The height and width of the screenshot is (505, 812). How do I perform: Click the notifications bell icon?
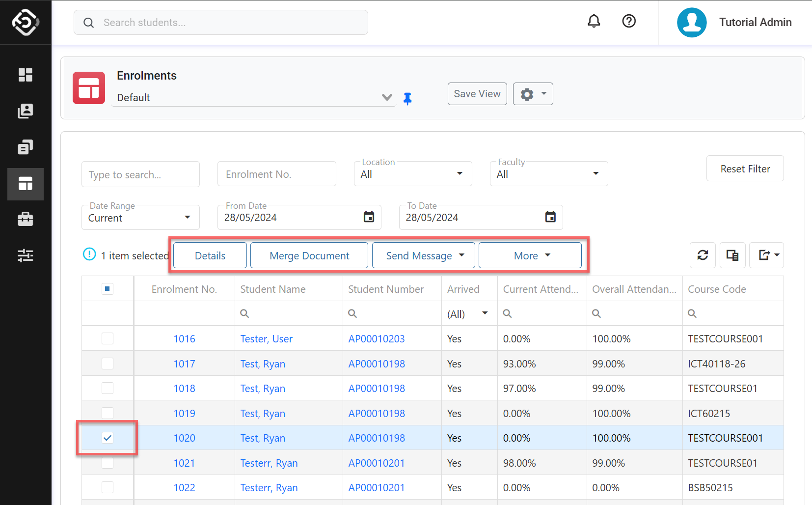coord(594,21)
